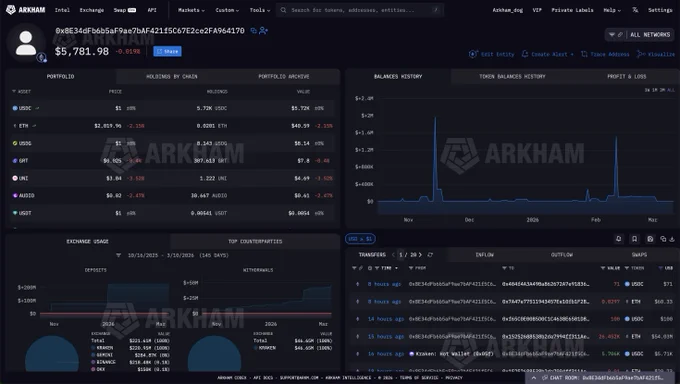Viewport: 680px width, 384px height.
Task: Open the Help dropdown menu
Action: coord(612,10)
